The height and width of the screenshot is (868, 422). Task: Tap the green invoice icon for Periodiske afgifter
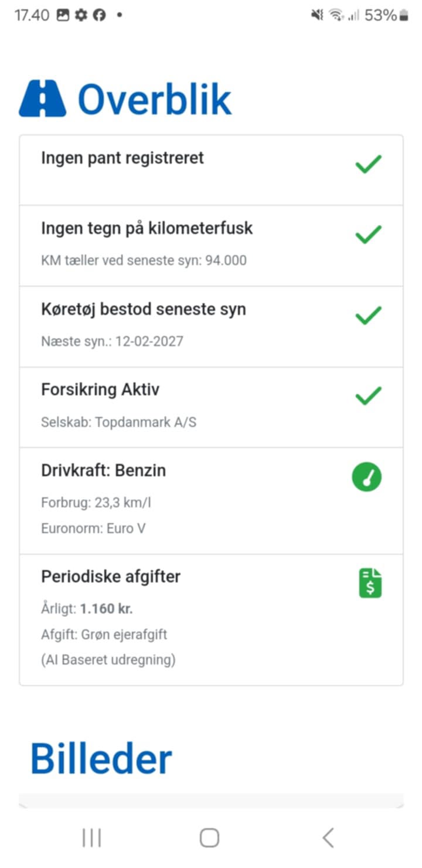(x=370, y=582)
